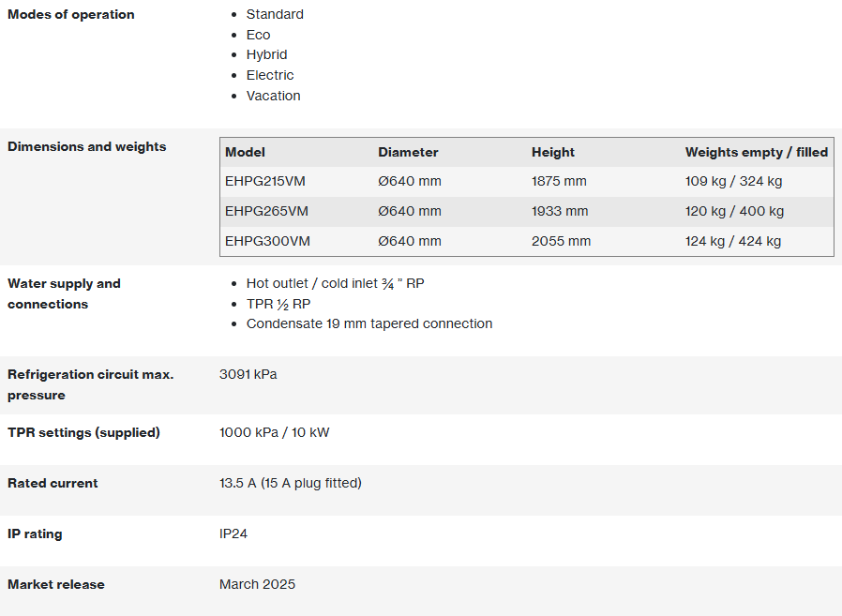The height and width of the screenshot is (616, 842).
Task: Click the 1000 kPa / 10 kW value
Action: coord(275,433)
